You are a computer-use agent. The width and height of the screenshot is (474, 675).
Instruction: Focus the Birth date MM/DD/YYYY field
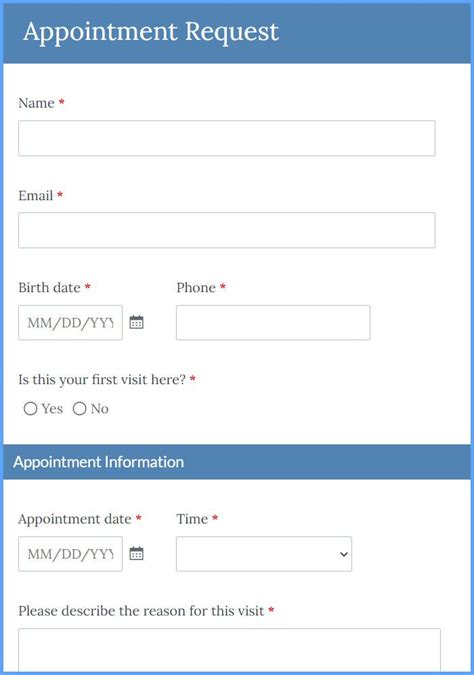coord(70,322)
